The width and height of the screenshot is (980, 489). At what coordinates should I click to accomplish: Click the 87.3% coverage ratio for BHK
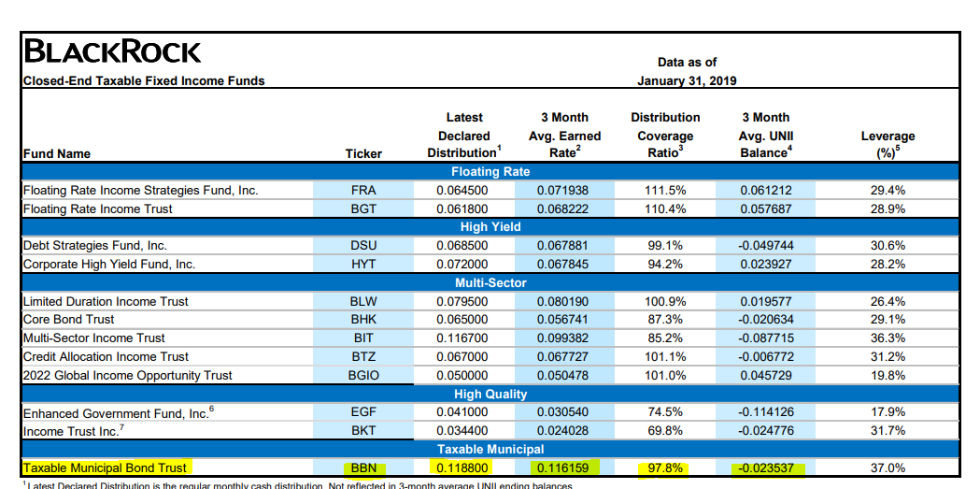665,320
